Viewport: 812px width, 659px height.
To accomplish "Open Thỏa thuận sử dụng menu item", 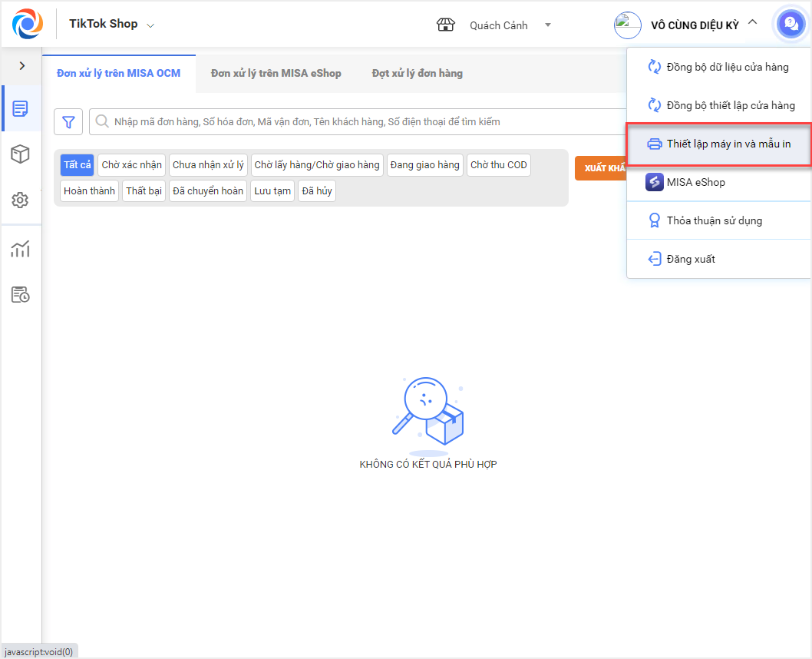I will tap(718, 220).
